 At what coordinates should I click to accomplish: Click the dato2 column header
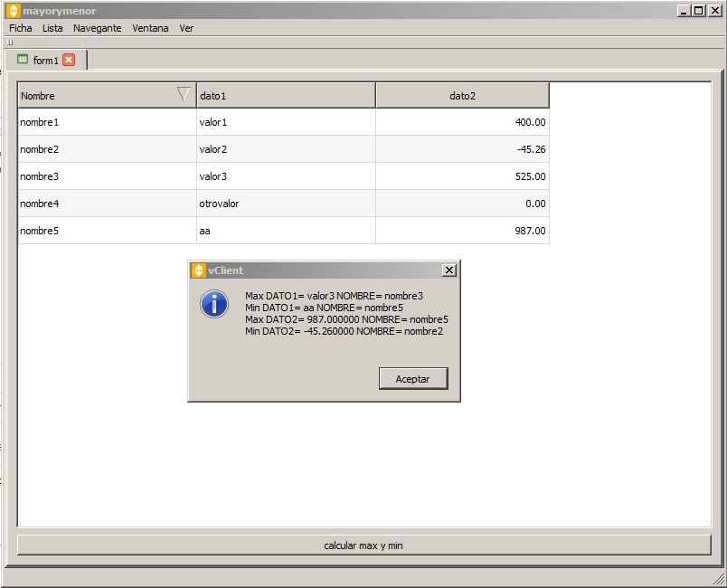[462, 96]
